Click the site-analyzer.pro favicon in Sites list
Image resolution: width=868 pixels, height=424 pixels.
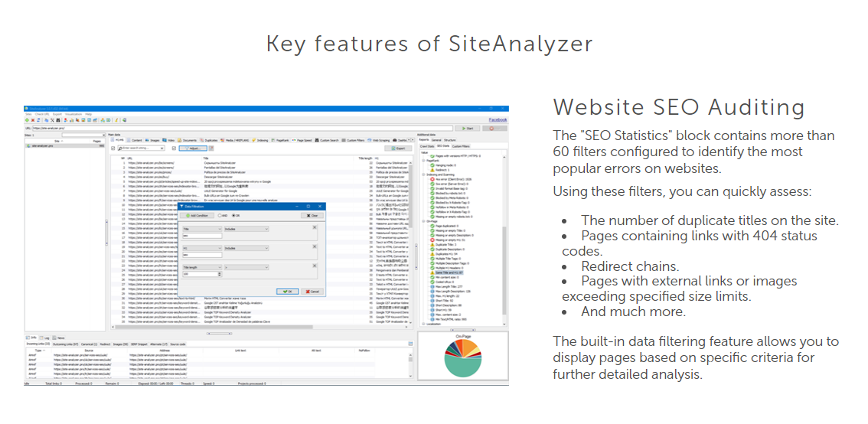28,145
